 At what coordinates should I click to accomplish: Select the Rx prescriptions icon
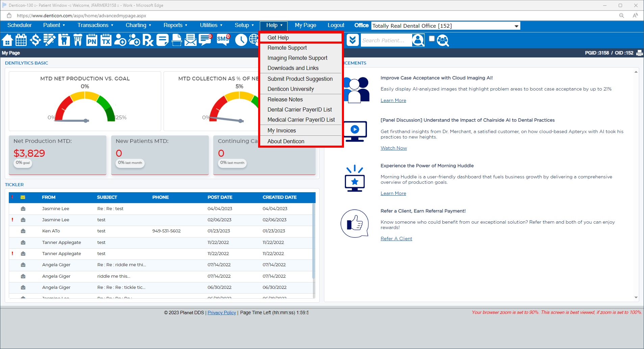pyautogui.click(x=148, y=40)
